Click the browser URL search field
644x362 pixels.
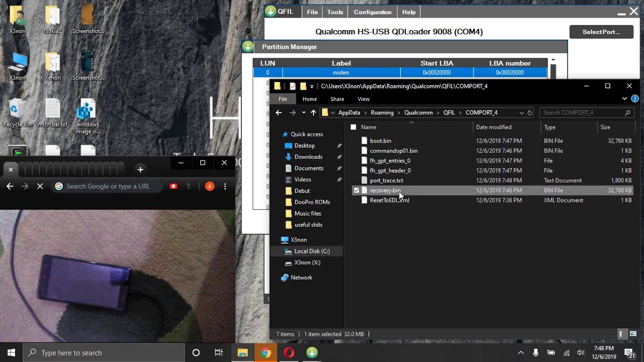(x=108, y=186)
